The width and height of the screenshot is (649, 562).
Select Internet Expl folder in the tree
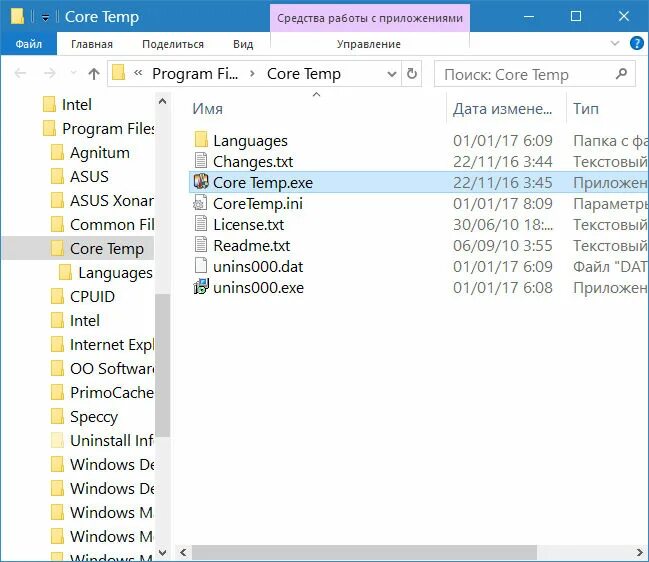[102, 345]
